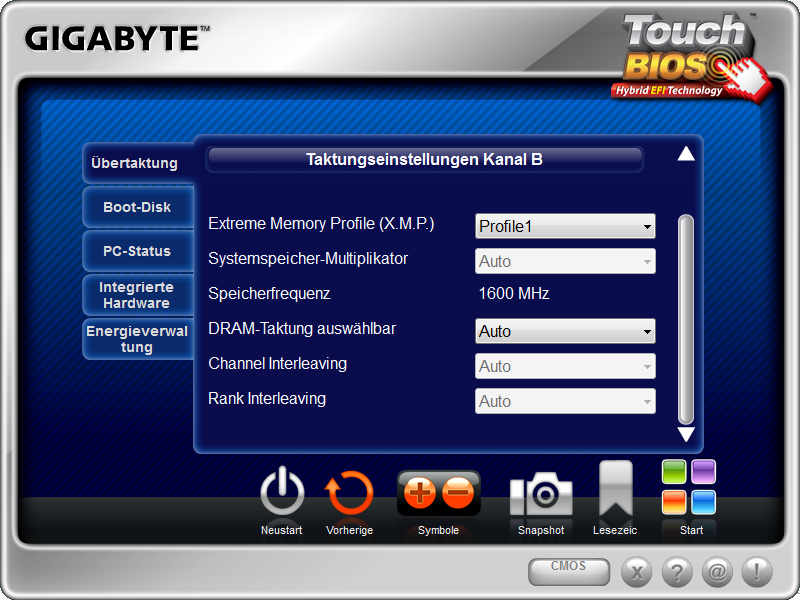Click the Neustart label text
The width and height of the screenshot is (800, 600).
pyautogui.click(x=282, y=530)
